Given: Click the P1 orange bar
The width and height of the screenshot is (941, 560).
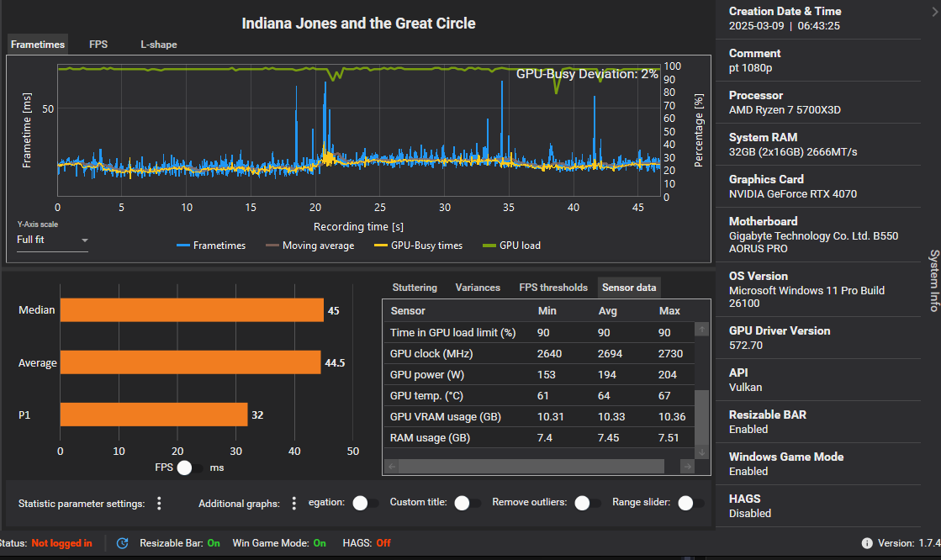Looking at the screenshot, I should pyautogui.click(x=154, y=415).
